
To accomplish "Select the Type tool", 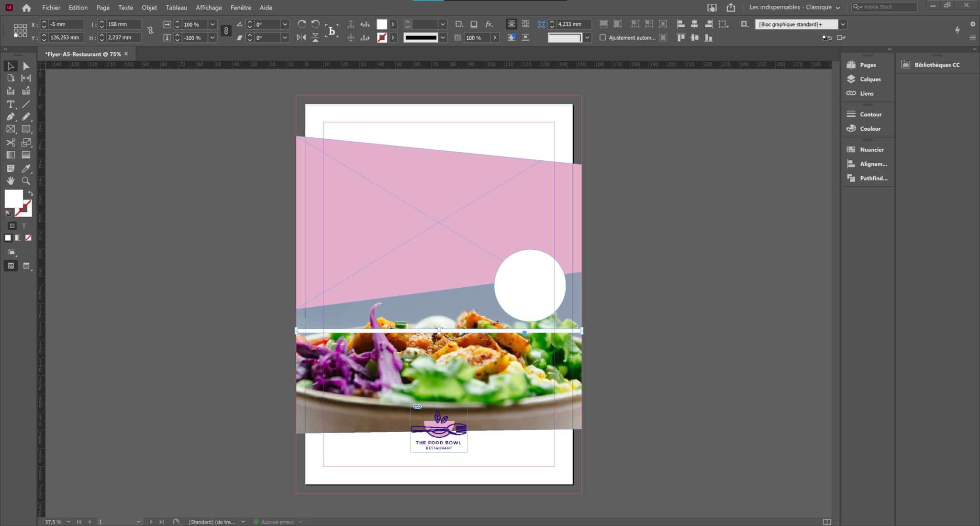I will [11, 104].
